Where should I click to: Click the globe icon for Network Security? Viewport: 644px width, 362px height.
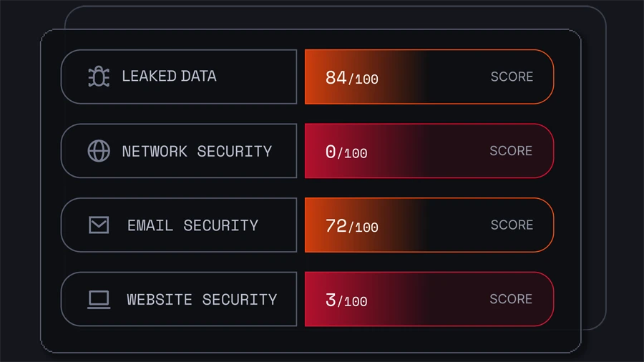click(x=99, y=151)
